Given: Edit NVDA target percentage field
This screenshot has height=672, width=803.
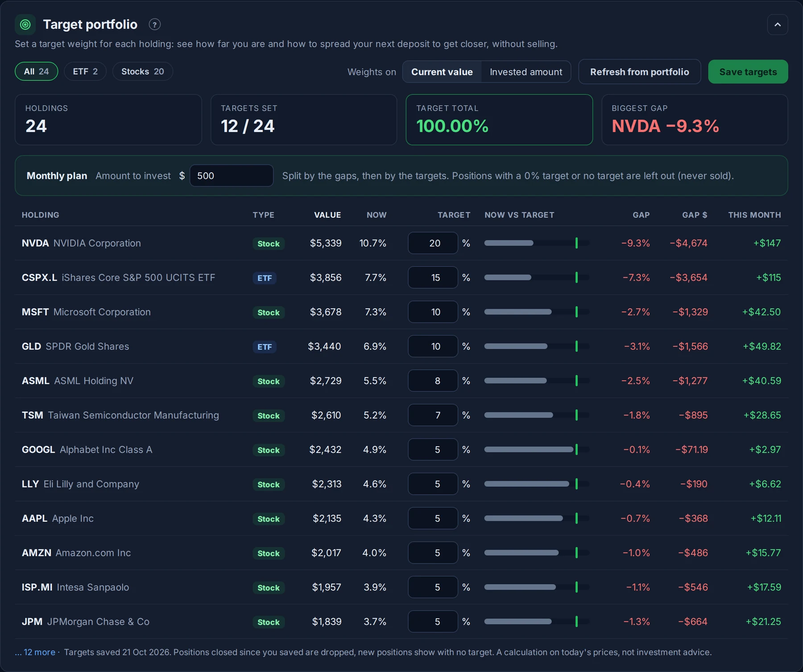Looking at the screenshot, I should point(433,243).
